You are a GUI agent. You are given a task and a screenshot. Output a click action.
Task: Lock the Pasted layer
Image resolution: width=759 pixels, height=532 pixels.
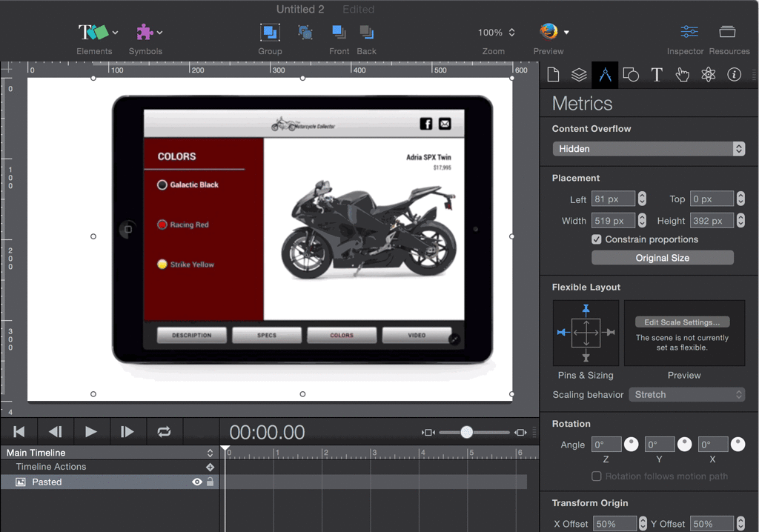click(211, 482)
